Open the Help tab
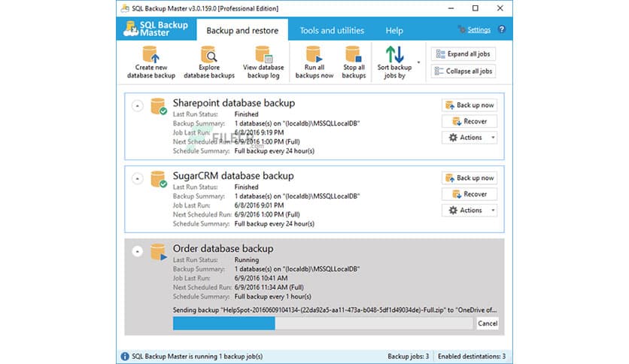 point(394,31)
